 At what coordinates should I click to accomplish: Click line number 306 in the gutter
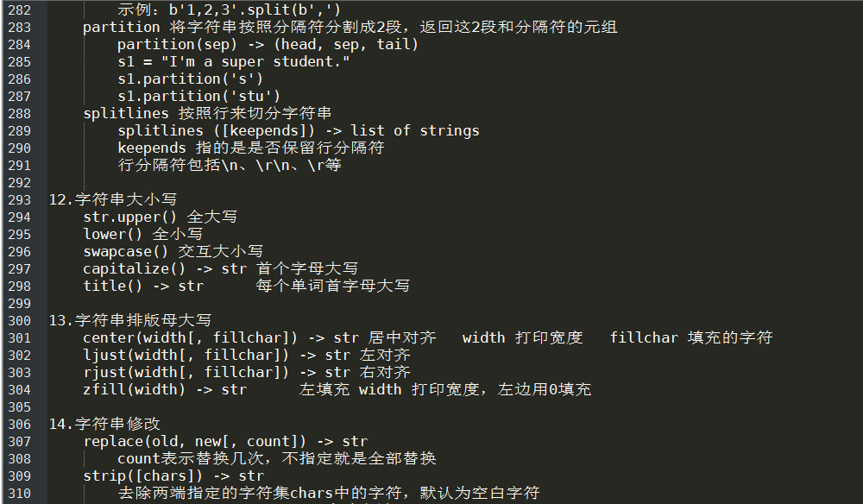[x=19, y=425]
